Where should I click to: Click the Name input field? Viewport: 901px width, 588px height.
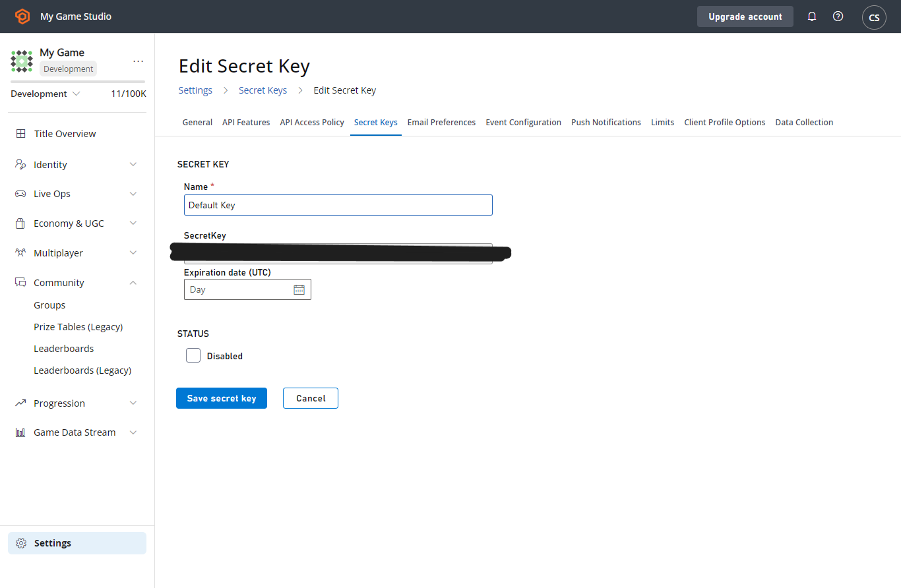[x=338, y=205]
